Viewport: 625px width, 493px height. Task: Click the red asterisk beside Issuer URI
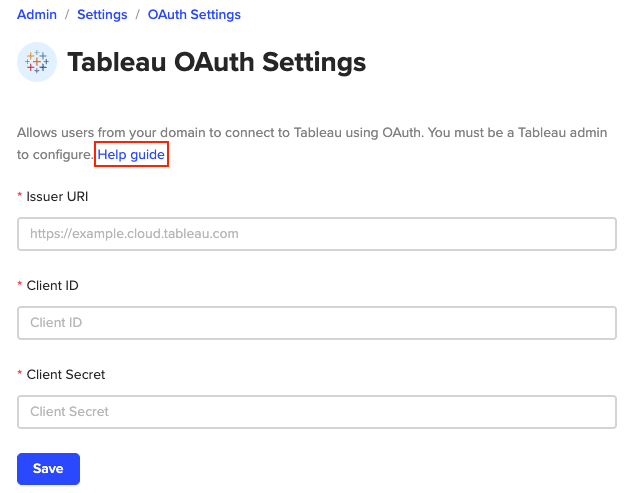20,196
